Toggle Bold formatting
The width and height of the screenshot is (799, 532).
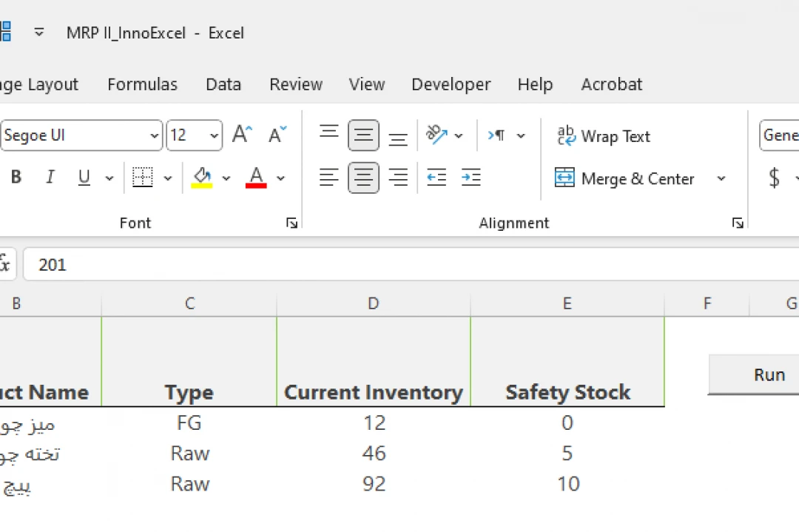[x=16, y=178]
